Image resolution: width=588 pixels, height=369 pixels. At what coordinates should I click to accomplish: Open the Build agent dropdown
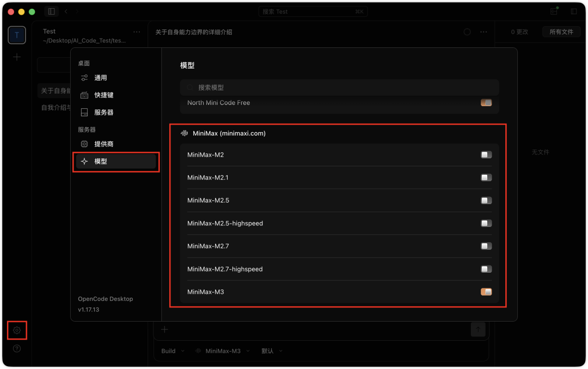pos(173,351)
